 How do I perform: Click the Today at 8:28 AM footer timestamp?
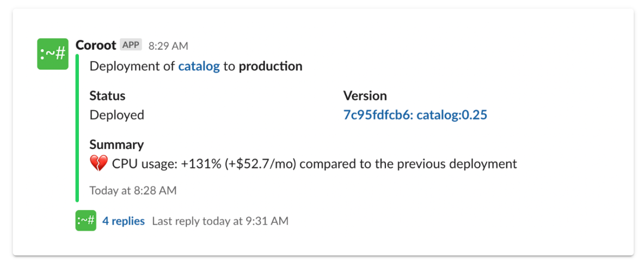point(133,190)
